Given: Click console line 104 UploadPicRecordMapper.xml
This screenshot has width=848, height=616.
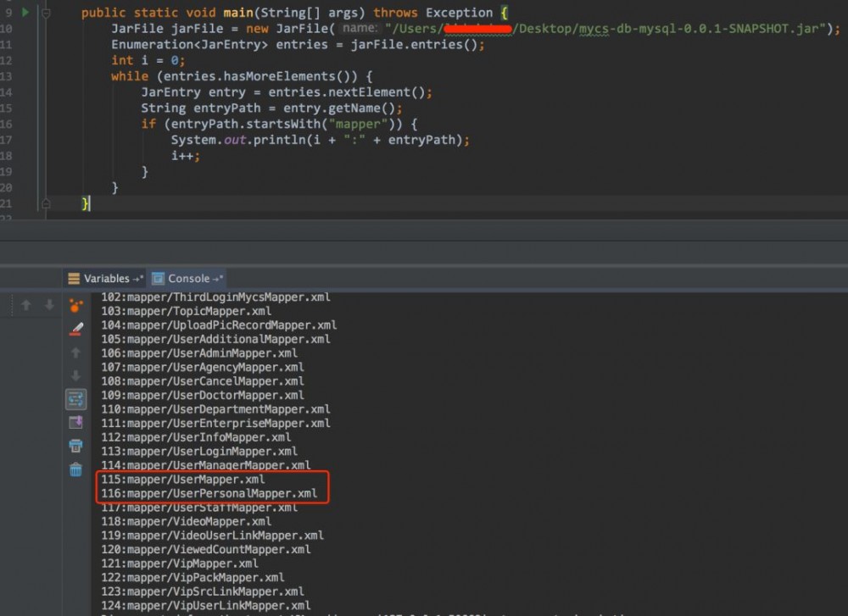Looking at the screenshot, I should click(219, 325).
